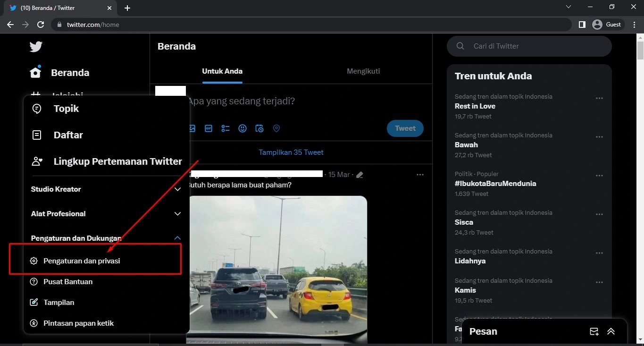Screen dimensions: 644x346
Task: Switch to the Mengikuti tab
Action: pos(363,71)
